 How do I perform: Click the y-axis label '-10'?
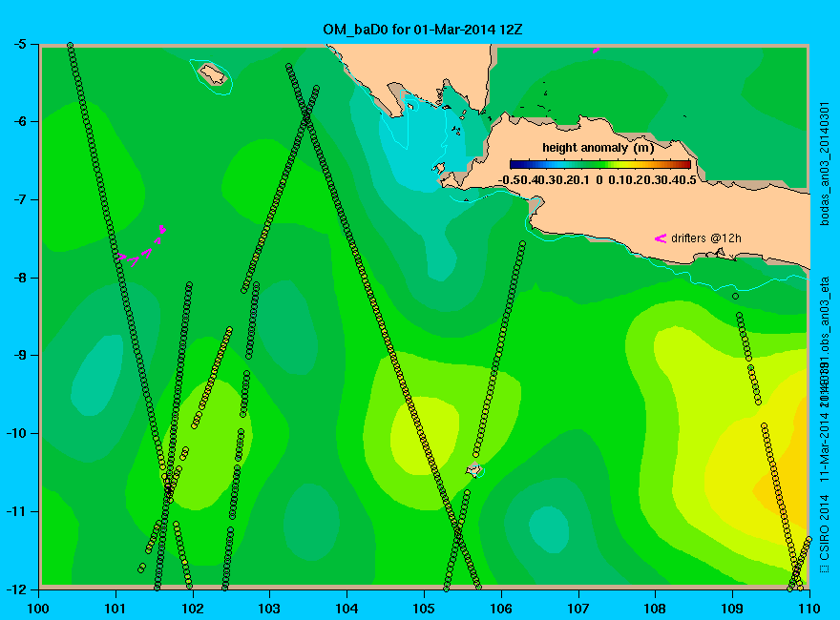coord(15,433)
